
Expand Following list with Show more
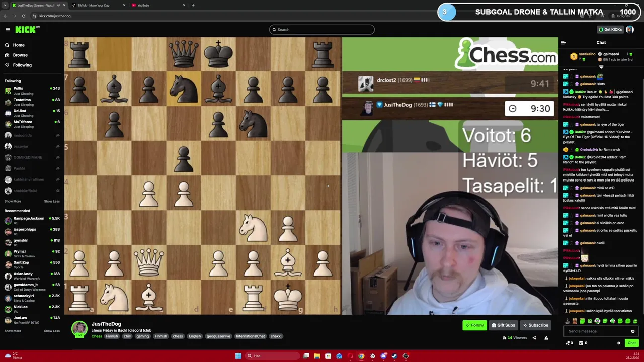(x=13, y=201)
